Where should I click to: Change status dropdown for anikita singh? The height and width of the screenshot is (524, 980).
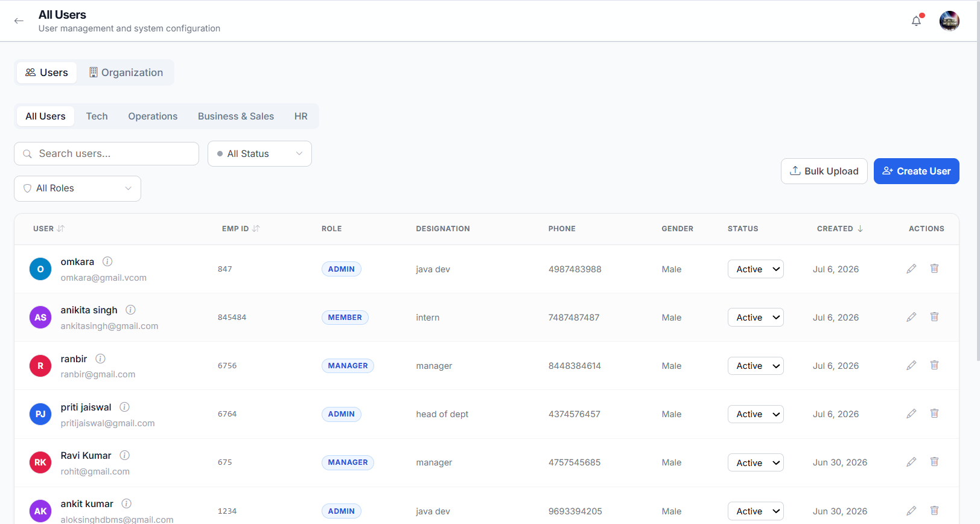coord(756,318)
